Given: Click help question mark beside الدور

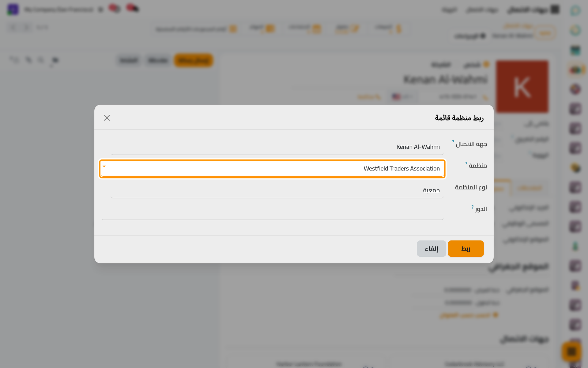Looking at the screenshot, I should (x=472, y=207).
